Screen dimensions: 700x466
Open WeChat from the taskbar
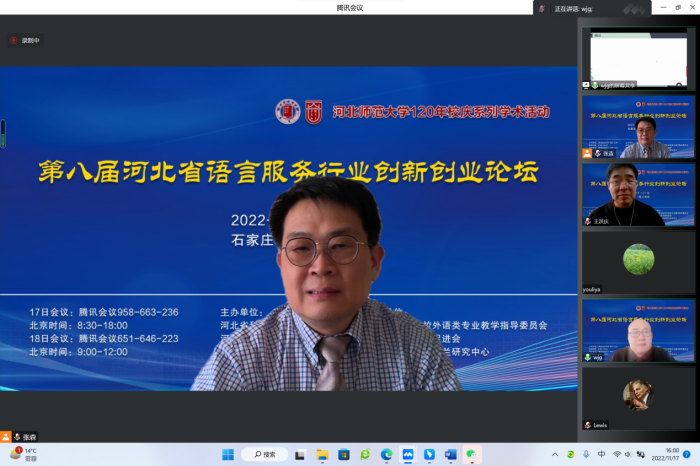[471, 454]
